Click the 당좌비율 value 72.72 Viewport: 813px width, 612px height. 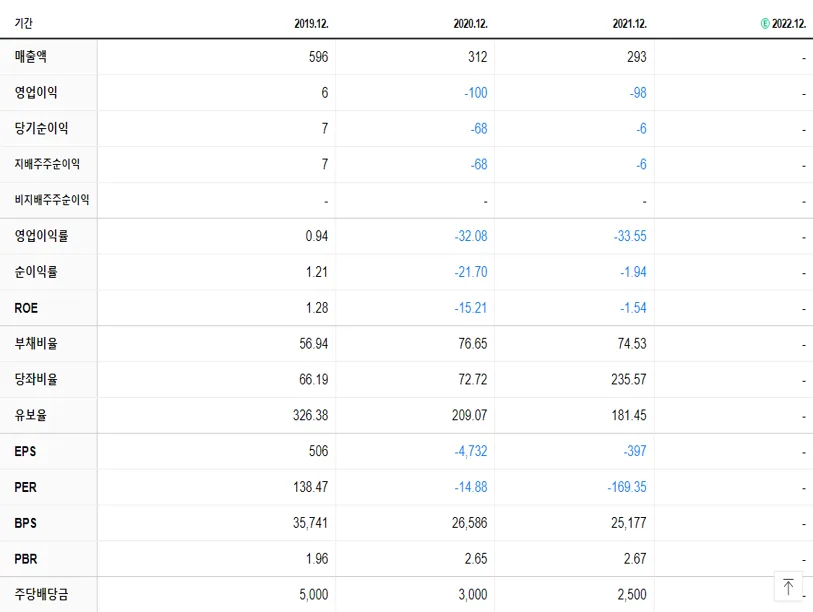click(x=473, y=379)
